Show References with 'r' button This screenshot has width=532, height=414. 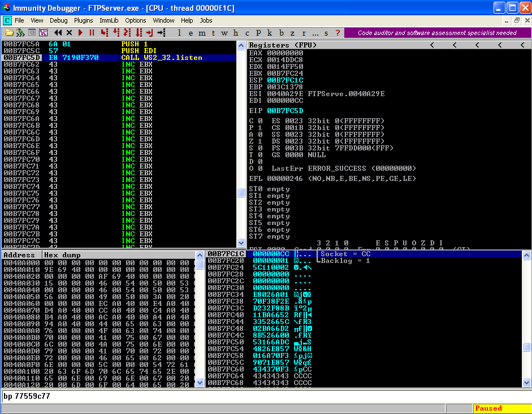[304, 33]
